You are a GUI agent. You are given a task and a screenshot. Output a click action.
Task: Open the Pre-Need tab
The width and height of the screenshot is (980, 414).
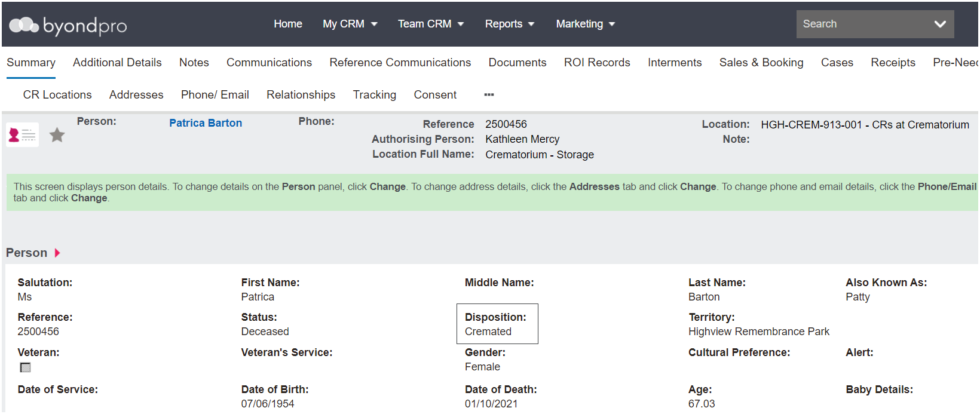pos(955,63)
